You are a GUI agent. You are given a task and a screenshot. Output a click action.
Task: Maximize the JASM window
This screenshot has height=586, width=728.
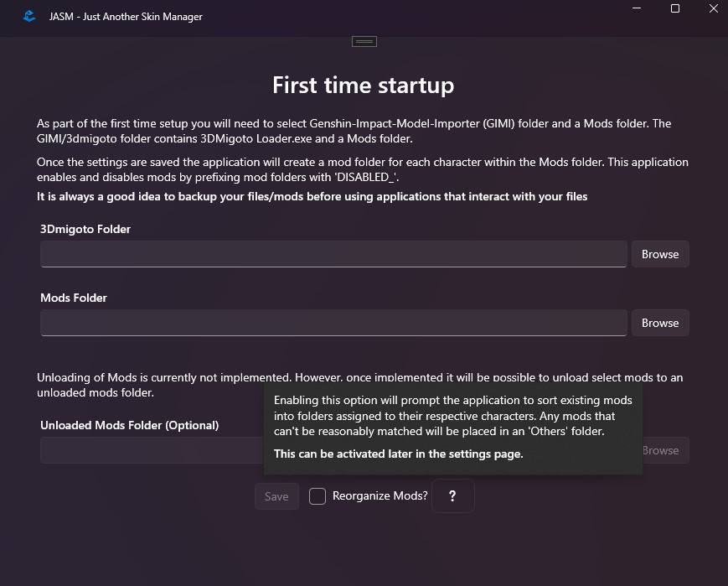tap(675, 8)
